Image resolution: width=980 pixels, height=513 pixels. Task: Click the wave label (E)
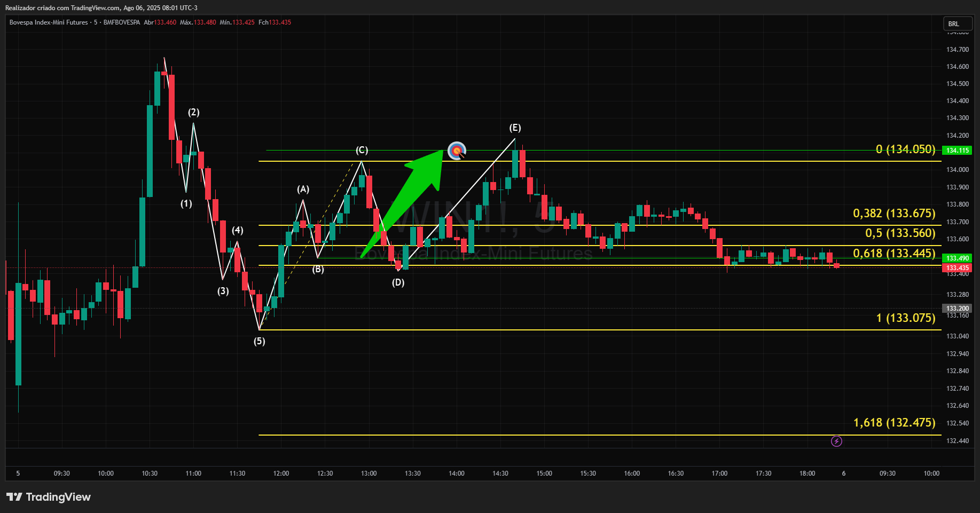coord(515,128)
